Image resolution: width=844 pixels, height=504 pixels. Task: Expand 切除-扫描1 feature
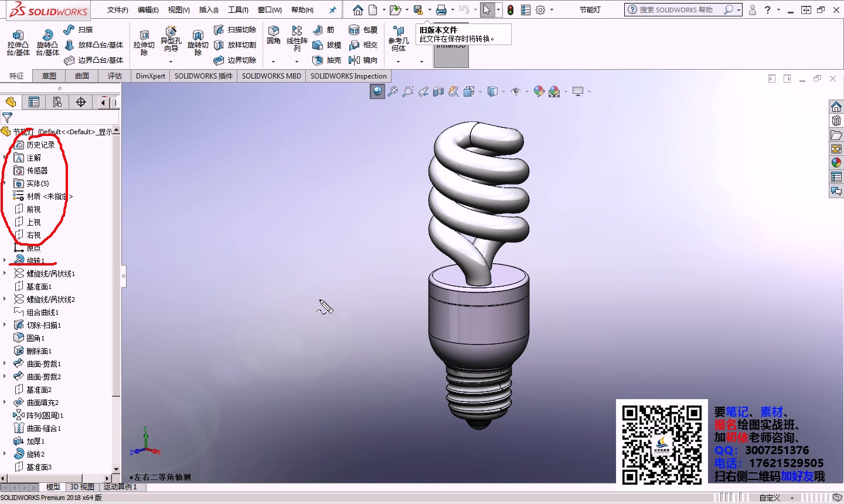click(x=5, y=325)
